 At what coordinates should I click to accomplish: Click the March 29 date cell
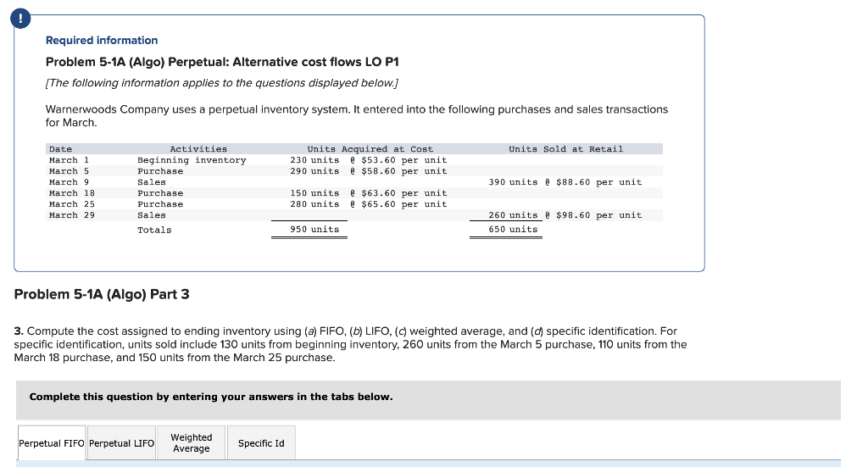[71, 215]
